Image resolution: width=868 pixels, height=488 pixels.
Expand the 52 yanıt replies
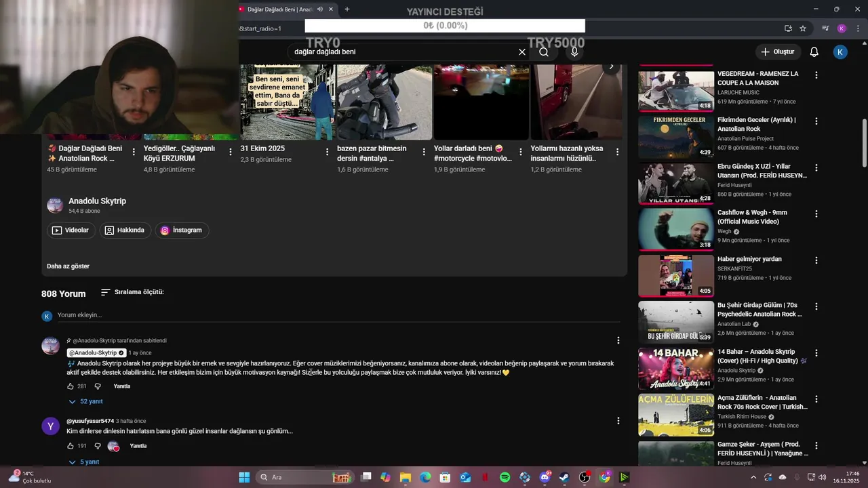pyautogui.click(x=85, y=401)
